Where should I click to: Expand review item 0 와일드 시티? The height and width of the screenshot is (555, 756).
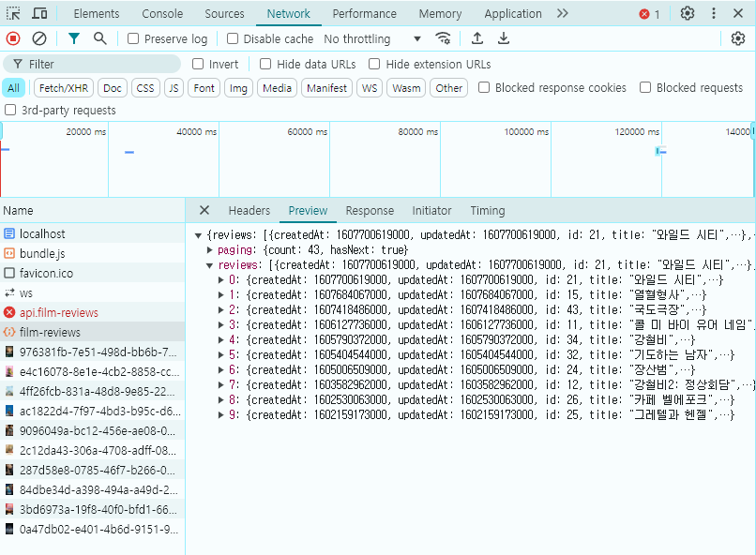coord(220,280)
